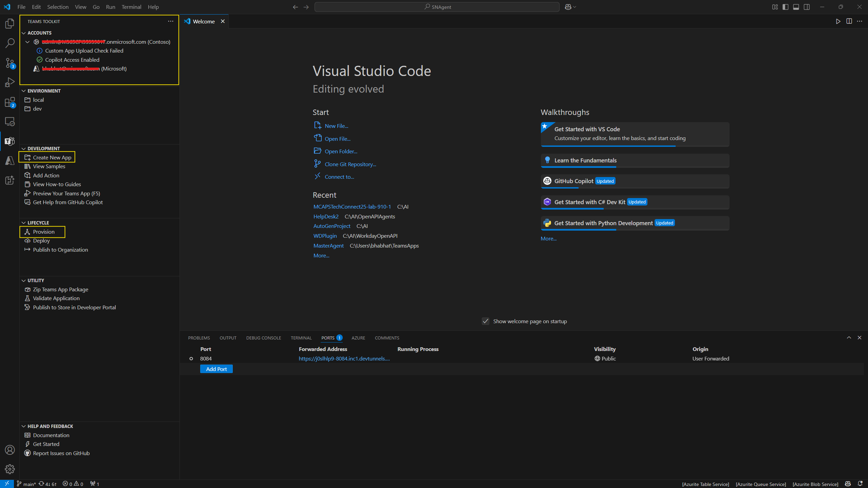
Task: Collapse the UTILITY section
Action: coord(24,280)
